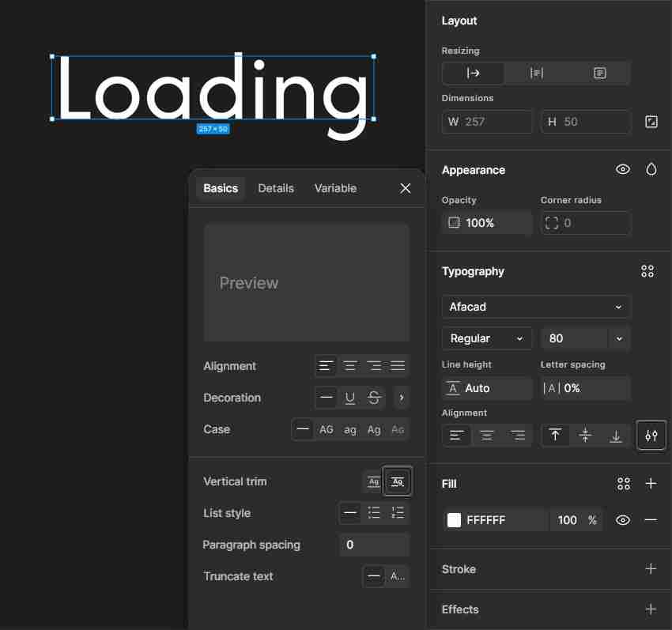Edit the line height Auto field
Image resolution: width=672 pixels, height=630 pixels.
tap(487, 388)
